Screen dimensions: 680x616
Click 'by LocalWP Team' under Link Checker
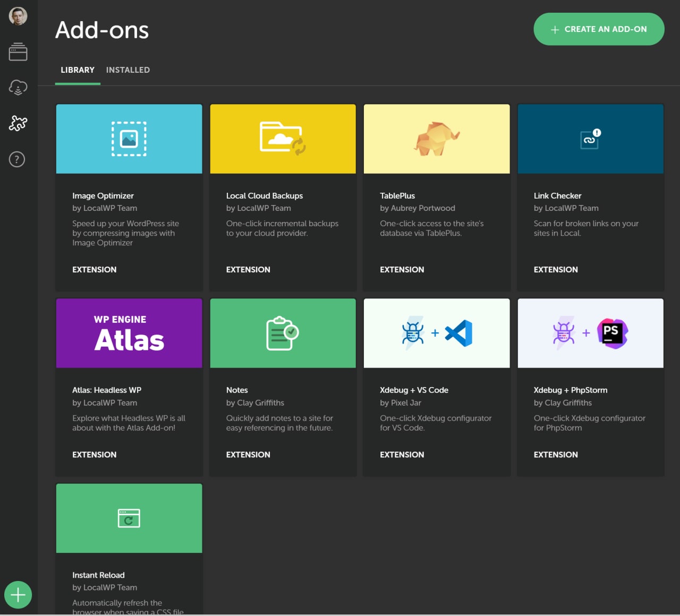tap(566, 208)
